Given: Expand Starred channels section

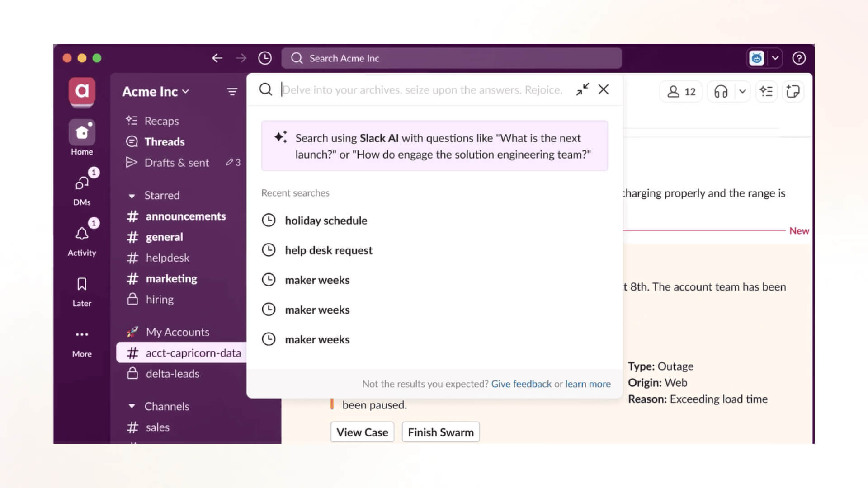Looking at the screenshot, I should click(132, 195).
